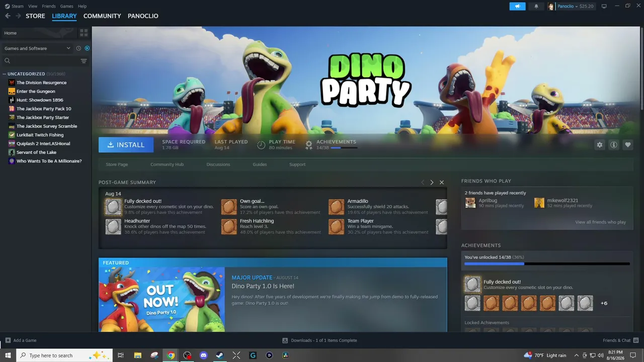Click the Team Player achievement icon
The width and height of the screenshot is (644, 362).
[337, 227]
